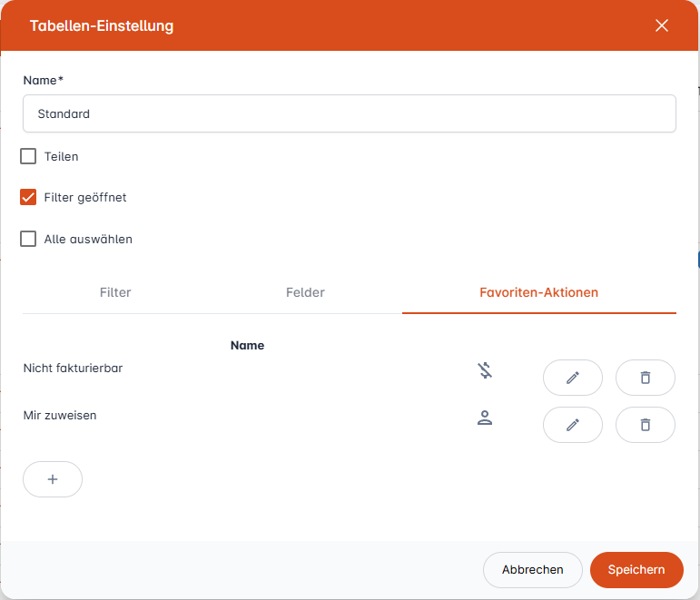Open the Felder tab
700x600 pixels.
coord(305,292)
